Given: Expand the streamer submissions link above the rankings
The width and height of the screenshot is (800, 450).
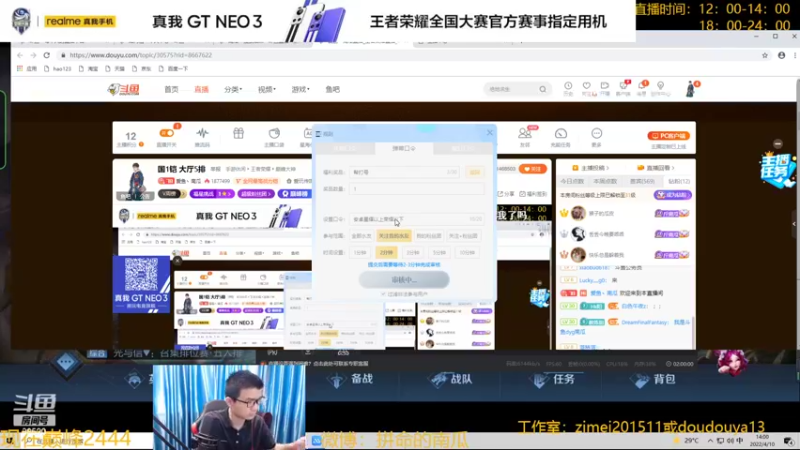Looking at the screenshot, I should (x=591, y=168).
